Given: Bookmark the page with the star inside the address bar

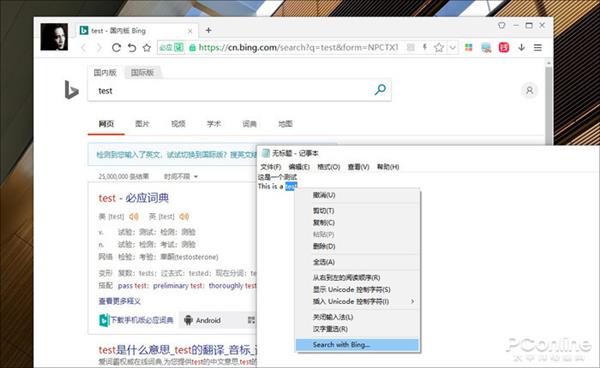Looking at the screenshot, I should [439, 47].
